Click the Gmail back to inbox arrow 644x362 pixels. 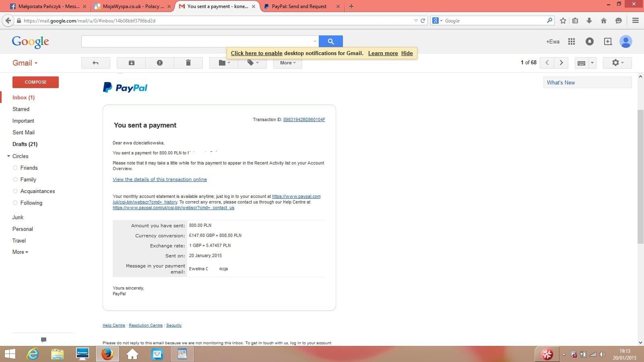[x=95, y=63]
